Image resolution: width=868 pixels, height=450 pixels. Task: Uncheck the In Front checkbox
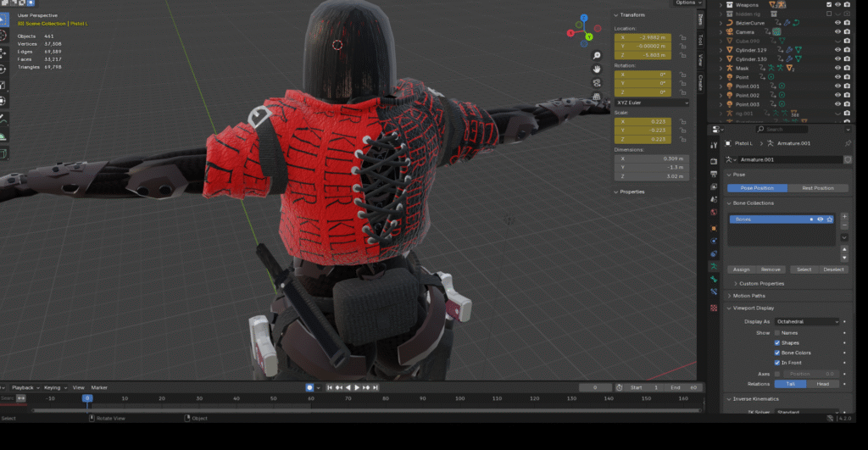click(x=778, y=363)
